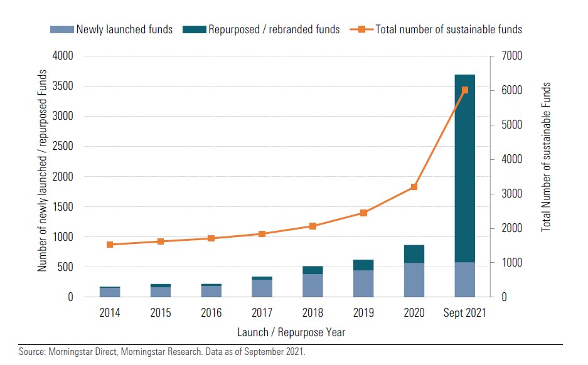Select the light blue 2018 bar segment
The height and width of the screenshot is (365, 588).
[313, 285]
